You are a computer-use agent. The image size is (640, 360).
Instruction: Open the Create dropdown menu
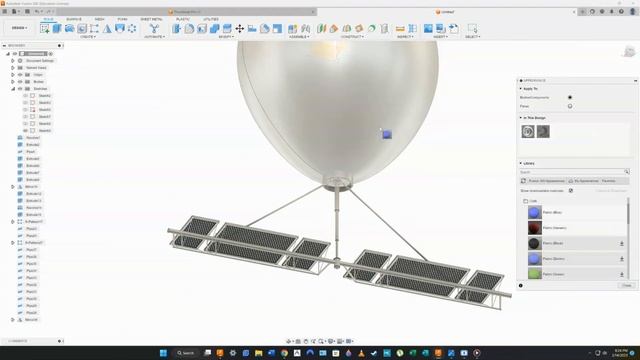88,37
